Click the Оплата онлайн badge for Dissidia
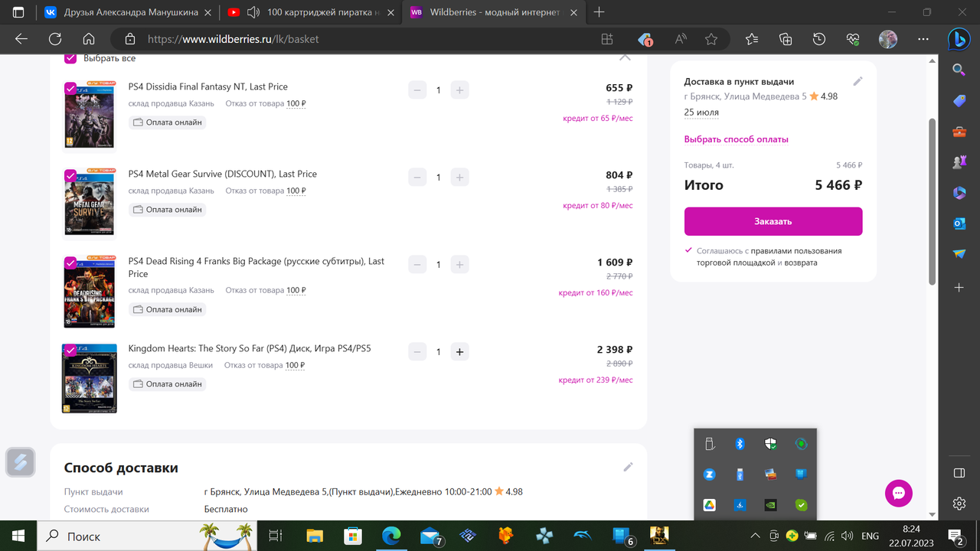The image size is (980, 551). (168, 122)
